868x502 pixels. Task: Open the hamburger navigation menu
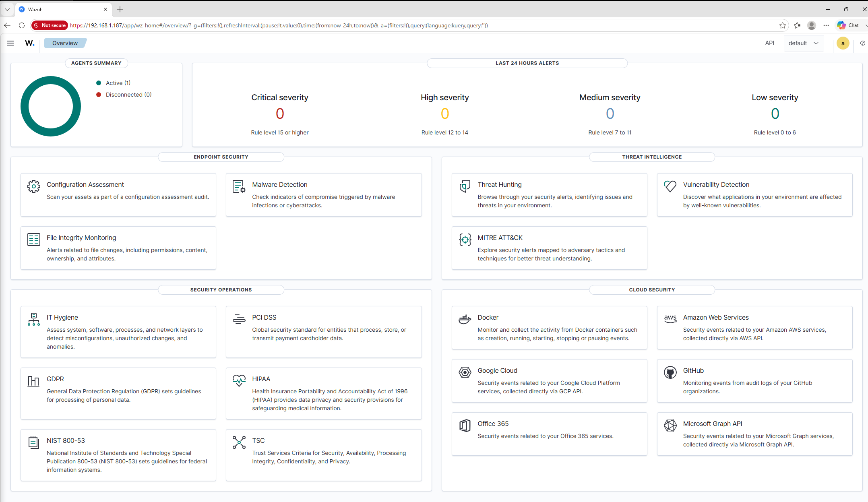(x=10, y=43)
